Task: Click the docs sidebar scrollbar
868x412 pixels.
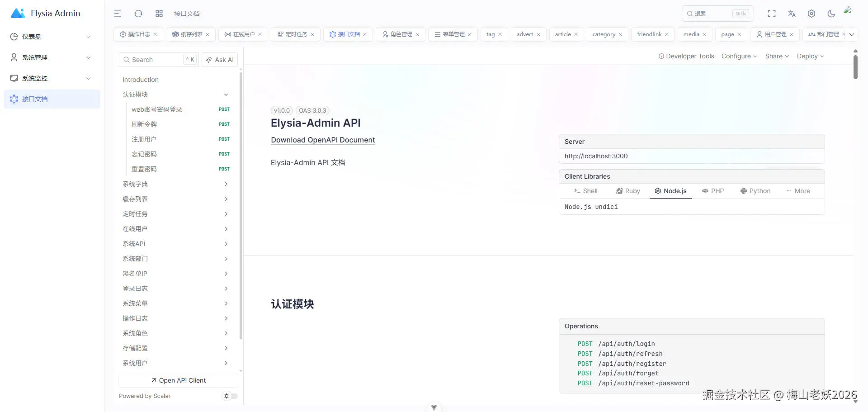Action: tap(241, 206)
